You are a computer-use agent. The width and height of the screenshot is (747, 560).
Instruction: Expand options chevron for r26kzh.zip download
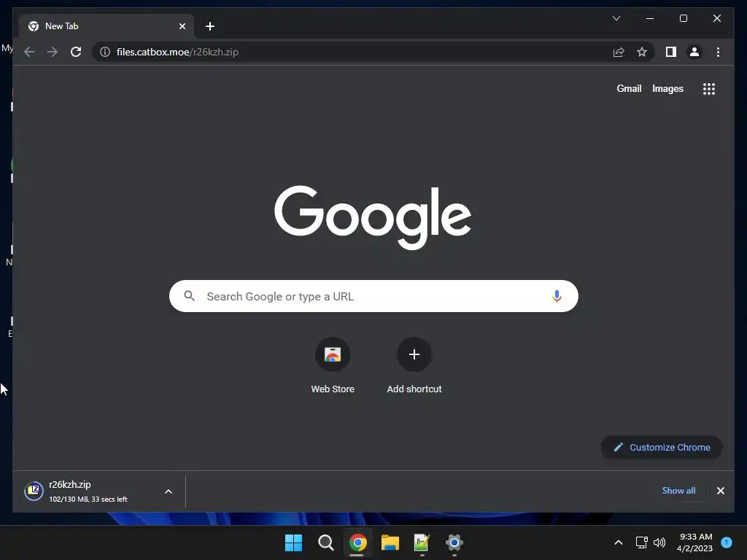169,491
